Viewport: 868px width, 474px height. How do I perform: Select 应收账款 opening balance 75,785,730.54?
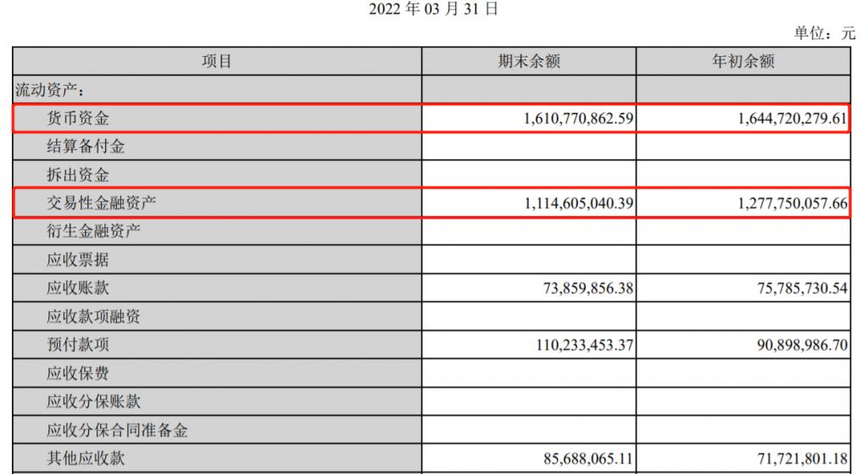[x=802, y=288]
